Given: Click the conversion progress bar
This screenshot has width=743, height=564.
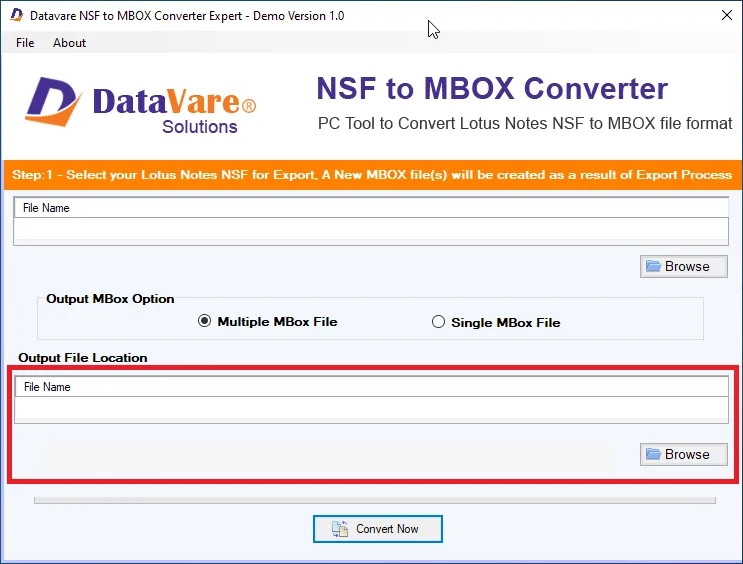Looking at the screenshot, I should (x=375, y=500).
